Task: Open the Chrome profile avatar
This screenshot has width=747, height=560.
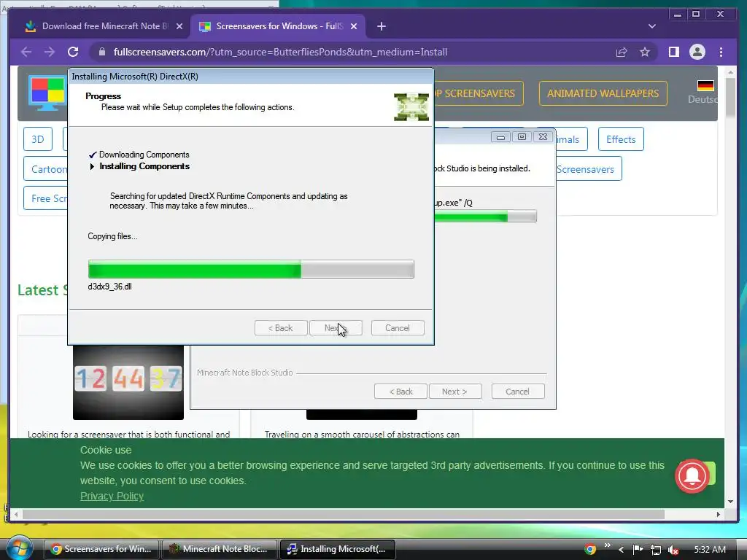Action: [x=697, y=52]
